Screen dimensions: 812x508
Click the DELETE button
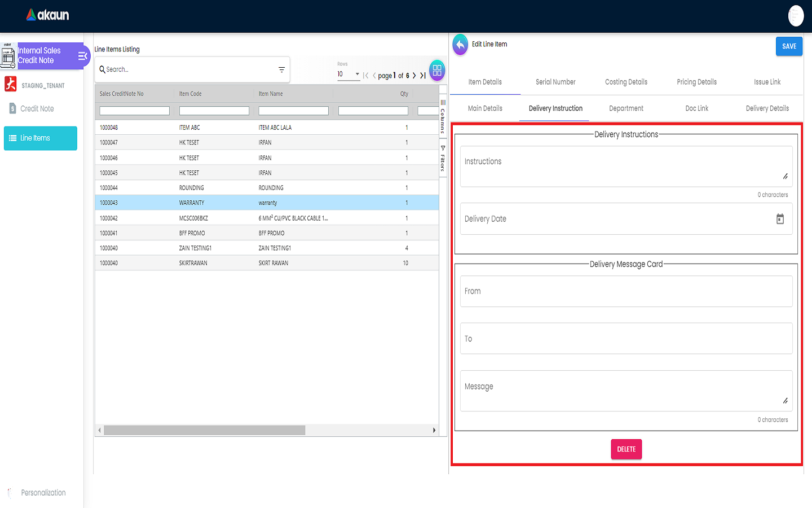coord(626,449)
